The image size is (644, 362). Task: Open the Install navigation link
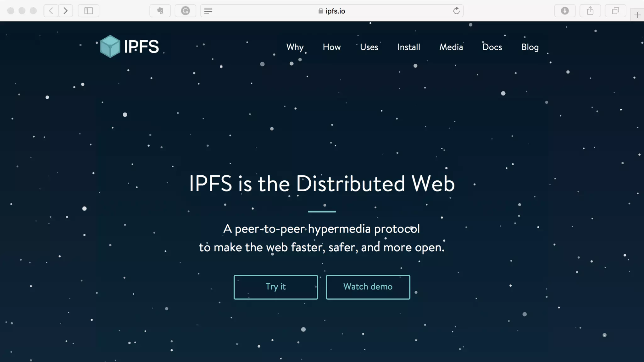[408, 47]
